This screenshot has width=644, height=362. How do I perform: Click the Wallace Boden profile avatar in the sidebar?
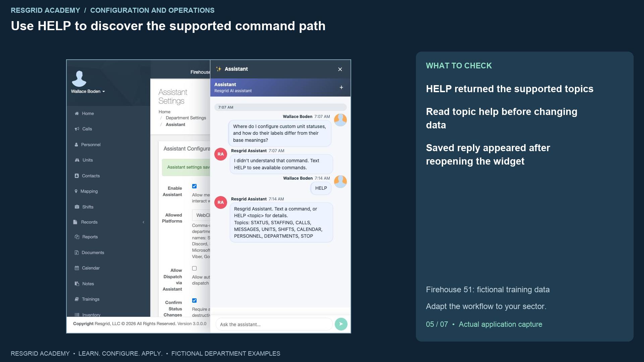click(79, 79)
